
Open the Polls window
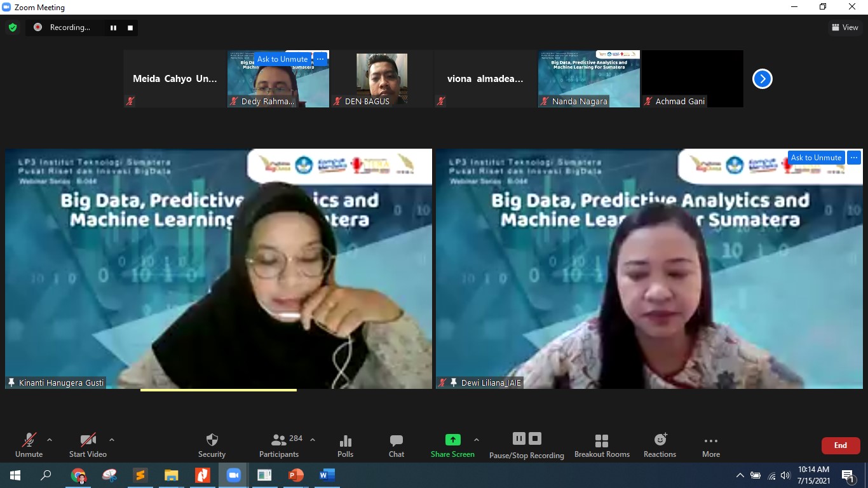click(346, 445)
